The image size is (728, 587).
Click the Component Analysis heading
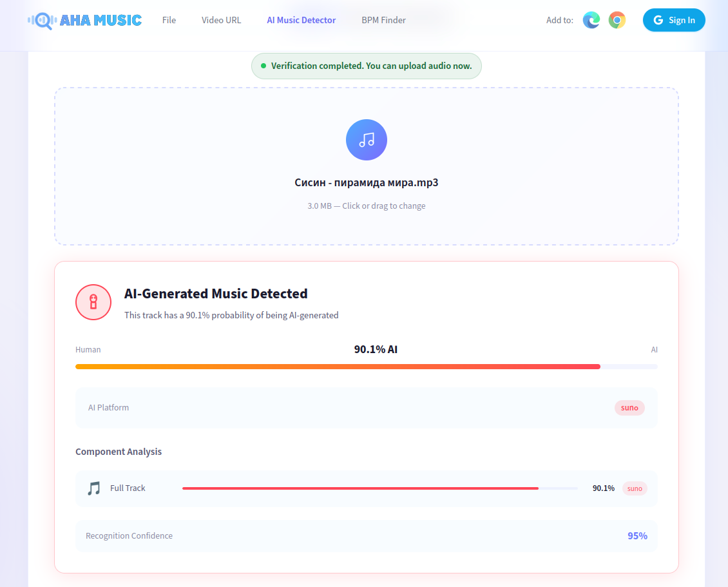click(119, 452)
